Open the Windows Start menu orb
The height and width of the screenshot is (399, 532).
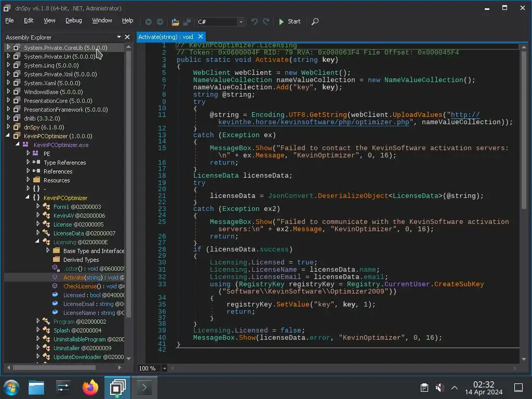coord(11,388)
